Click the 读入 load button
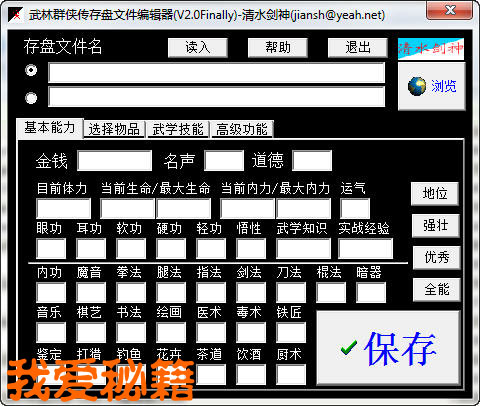 [x=198, y=47]
